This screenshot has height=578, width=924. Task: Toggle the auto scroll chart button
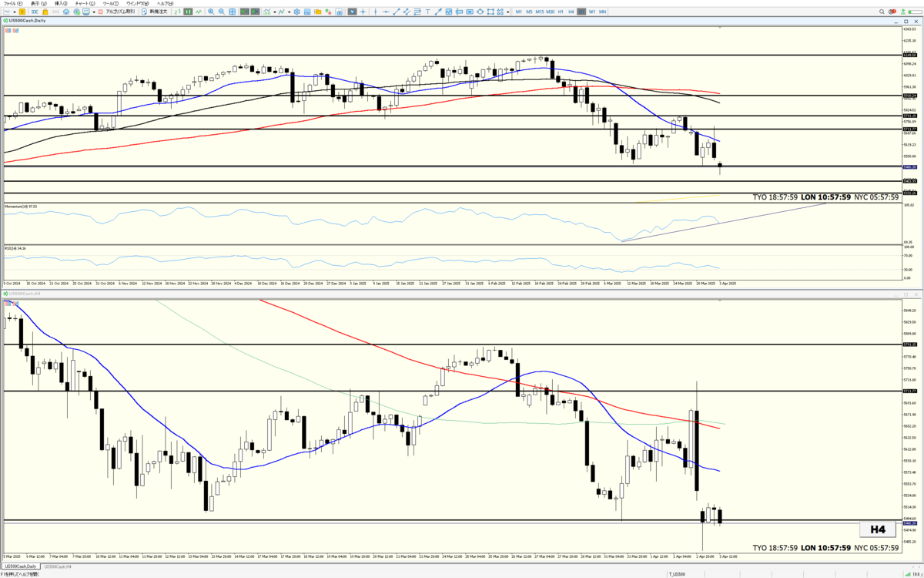[x=244, y=12]
